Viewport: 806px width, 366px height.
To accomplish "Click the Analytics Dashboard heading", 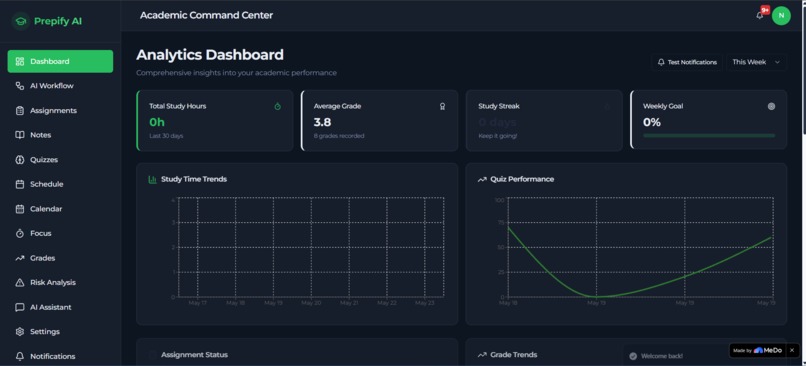I will [x=210, y=54].
